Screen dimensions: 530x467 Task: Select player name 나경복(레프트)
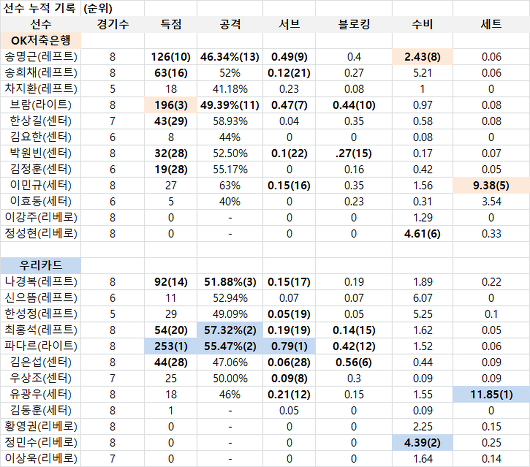tap(41, 281)
